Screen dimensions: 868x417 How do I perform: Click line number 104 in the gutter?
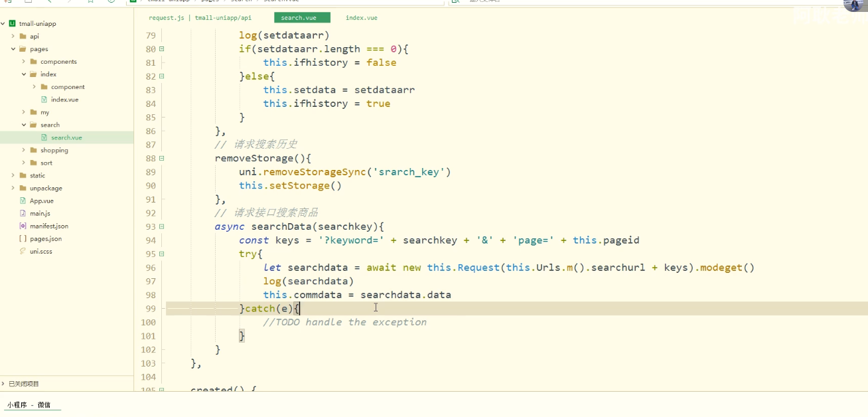pyautogui.click(x=147, y=376)
